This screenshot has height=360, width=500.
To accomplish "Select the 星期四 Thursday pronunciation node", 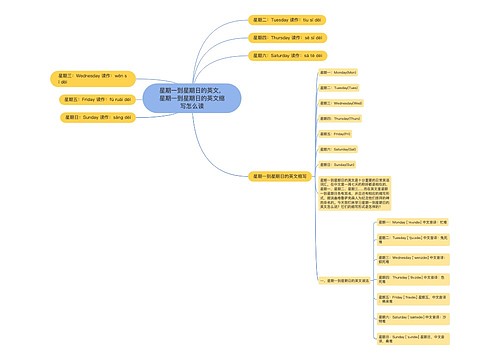I will [287, 38].
